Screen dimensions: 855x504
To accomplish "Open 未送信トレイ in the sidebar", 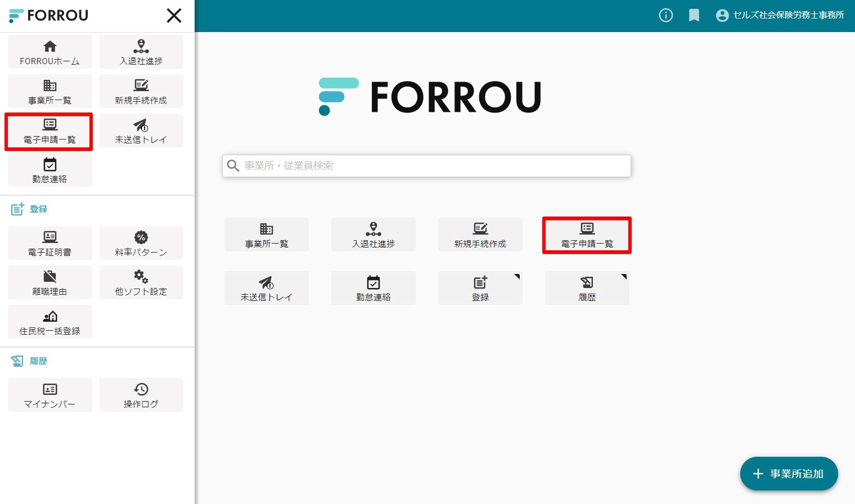I will coord(141,130).
